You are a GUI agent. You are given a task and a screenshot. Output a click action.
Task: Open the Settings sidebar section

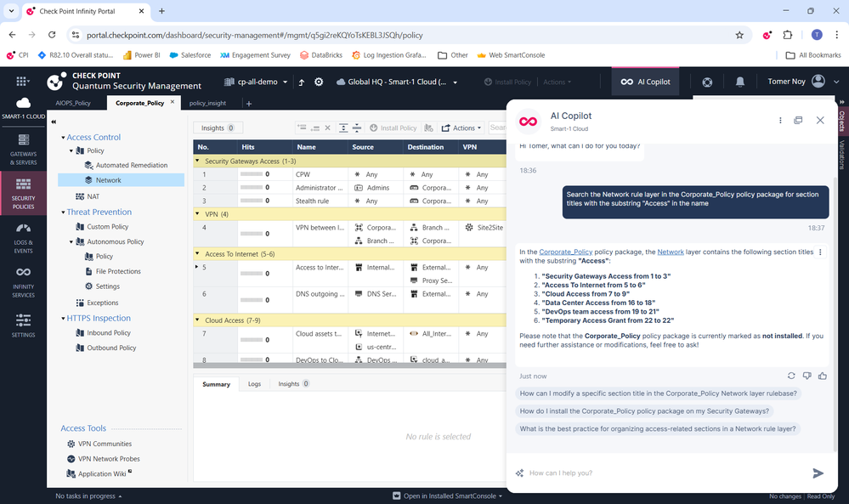click(23, 326)
